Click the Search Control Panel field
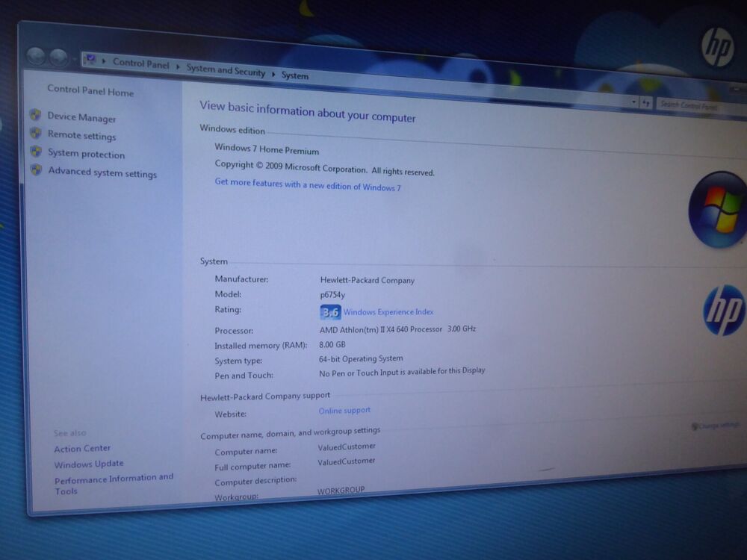This screenshot has width=747, height=560. coord(699,106)
